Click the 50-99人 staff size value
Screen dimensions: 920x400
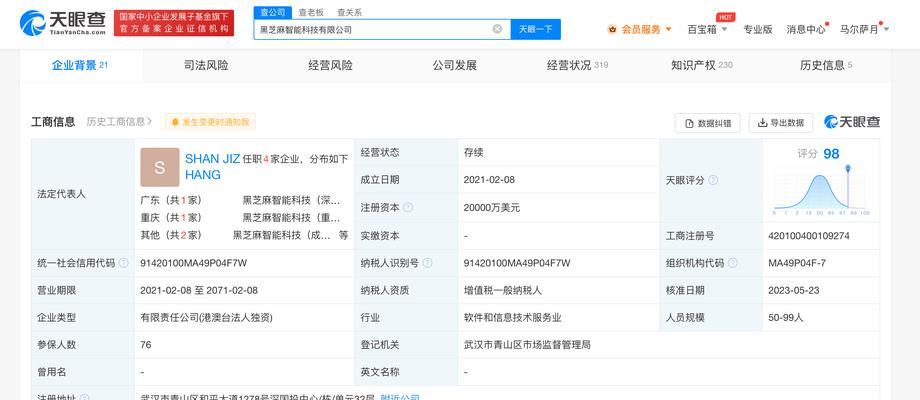coord(786,317)
